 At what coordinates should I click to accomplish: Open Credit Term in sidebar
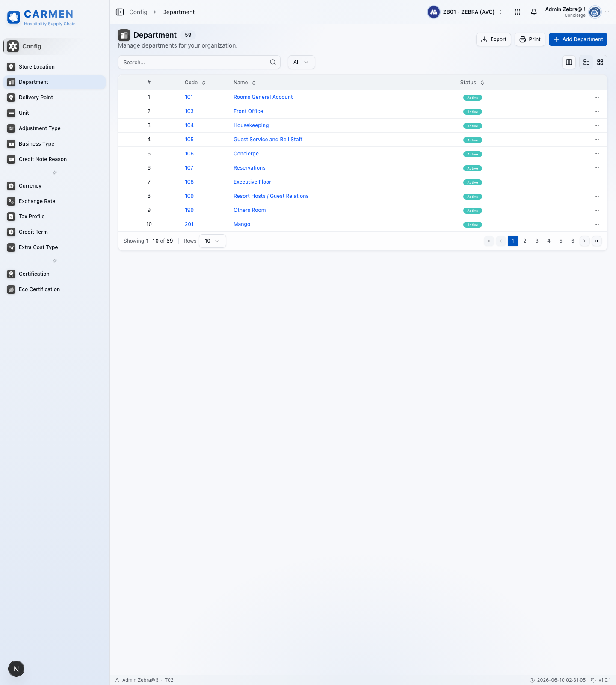(x=55, y=232)
